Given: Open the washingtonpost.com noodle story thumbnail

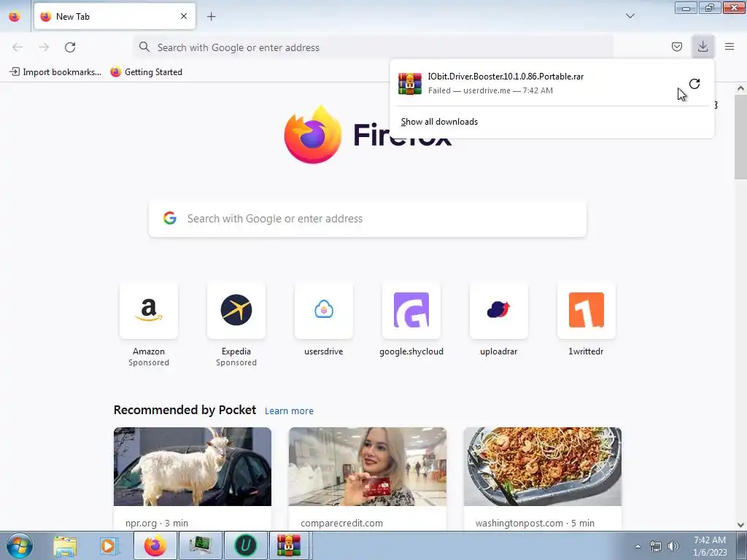Looking at the screenshot, I should pyautogui.click(x=543, y=467).
